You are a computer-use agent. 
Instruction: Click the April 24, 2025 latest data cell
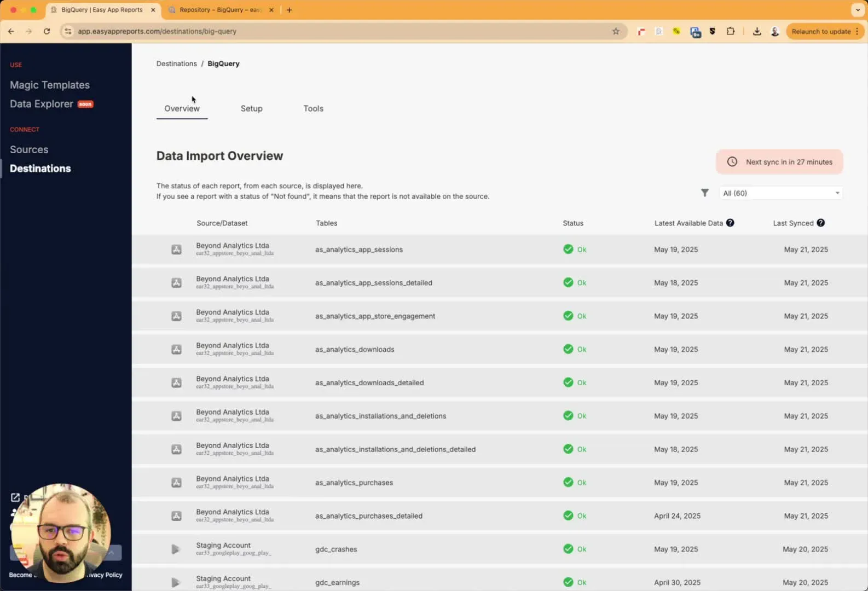(677, 516)
